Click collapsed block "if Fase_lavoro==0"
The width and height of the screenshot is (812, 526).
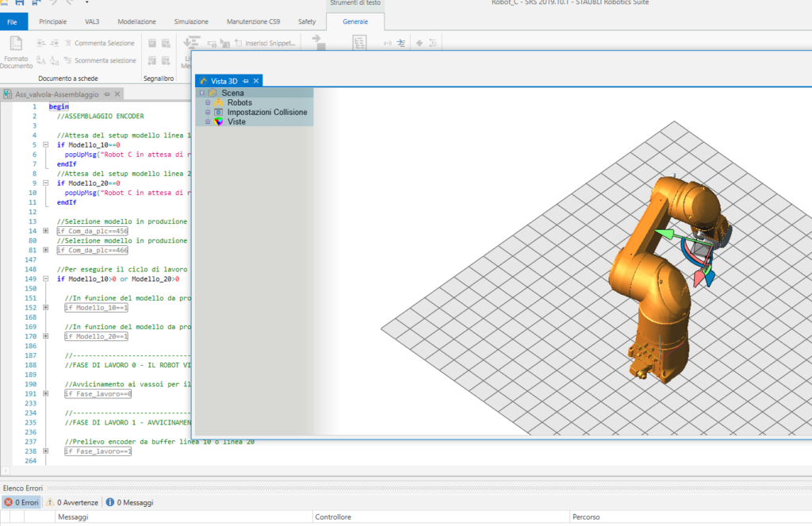click(x=98, y=394)
